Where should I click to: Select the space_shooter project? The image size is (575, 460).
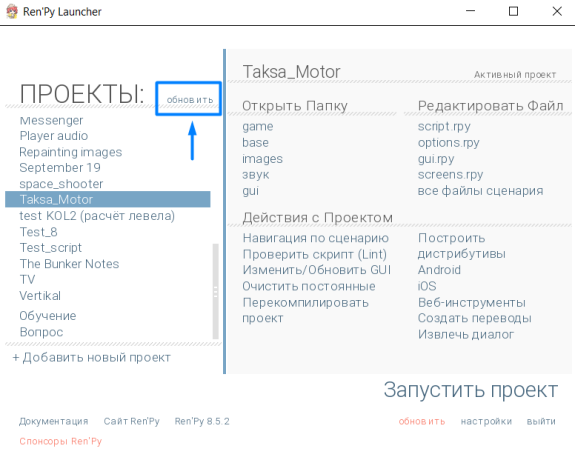[x=61, y=184]
